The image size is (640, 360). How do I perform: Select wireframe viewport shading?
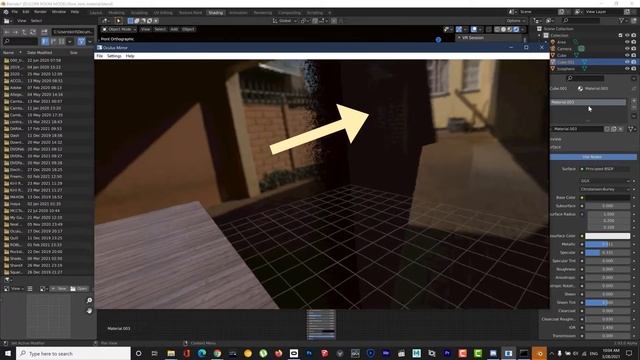497,29
